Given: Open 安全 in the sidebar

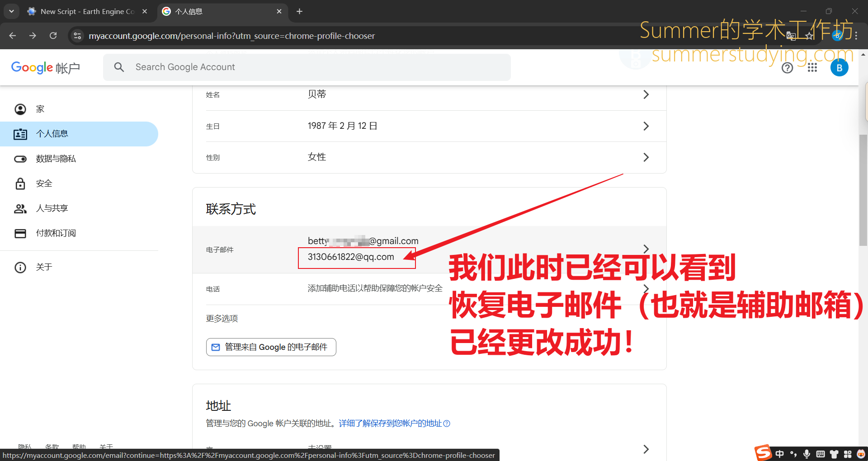Looking at the screenshot, I should tap(79, 183).
